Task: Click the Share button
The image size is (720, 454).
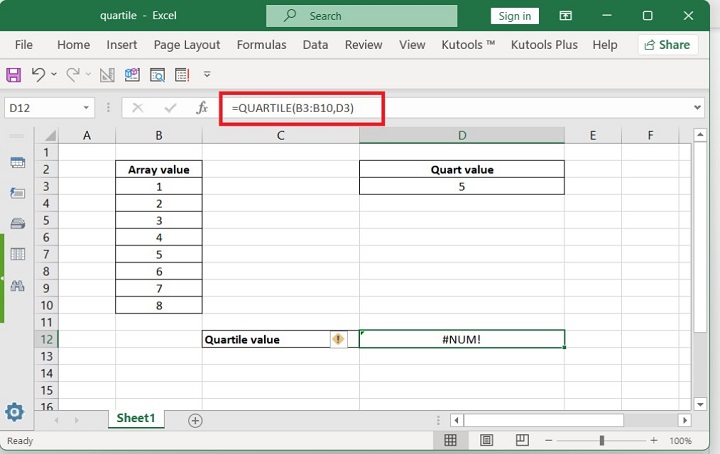Action: 667,45
